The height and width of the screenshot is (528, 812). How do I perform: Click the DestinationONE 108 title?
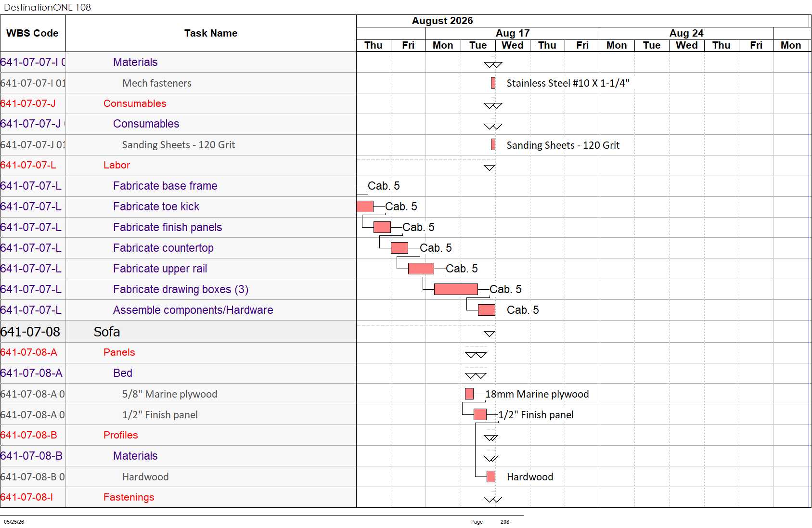pyautogui.click(x=47, y=7)
